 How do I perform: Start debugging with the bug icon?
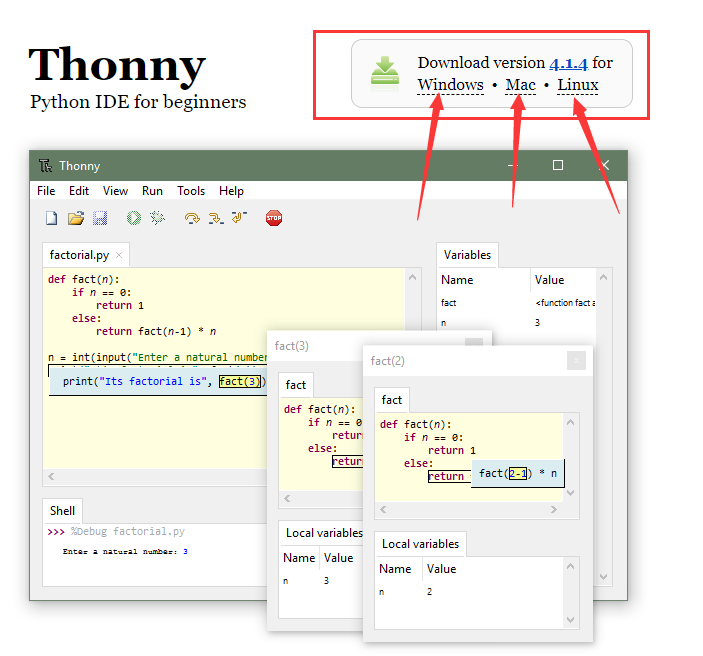pos(157,218)
